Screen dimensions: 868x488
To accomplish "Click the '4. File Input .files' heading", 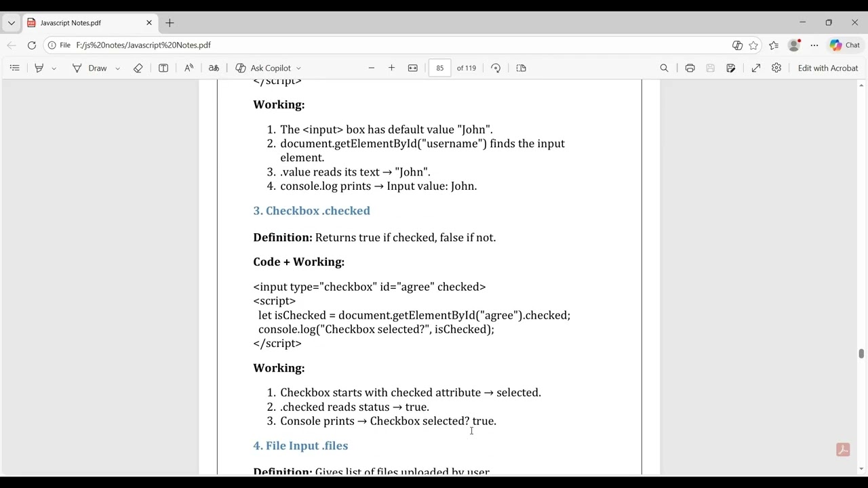I will pos(300,445).
